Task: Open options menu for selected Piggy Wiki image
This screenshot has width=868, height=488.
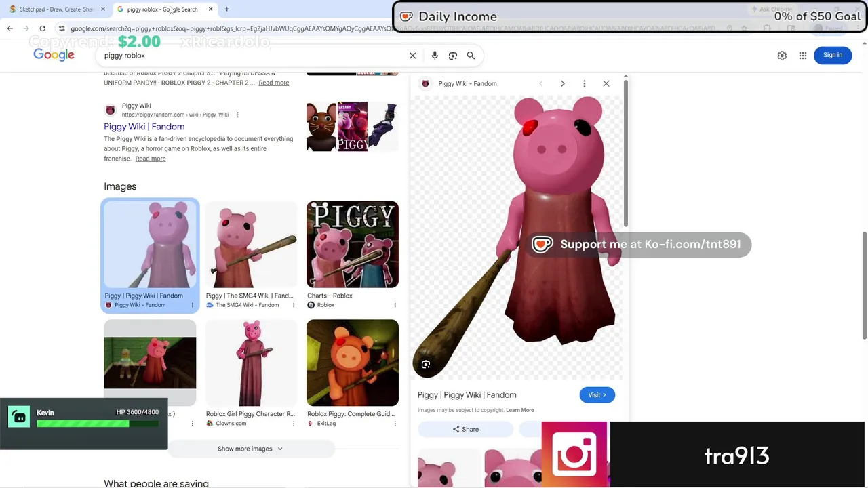Action: click(193, 305)
